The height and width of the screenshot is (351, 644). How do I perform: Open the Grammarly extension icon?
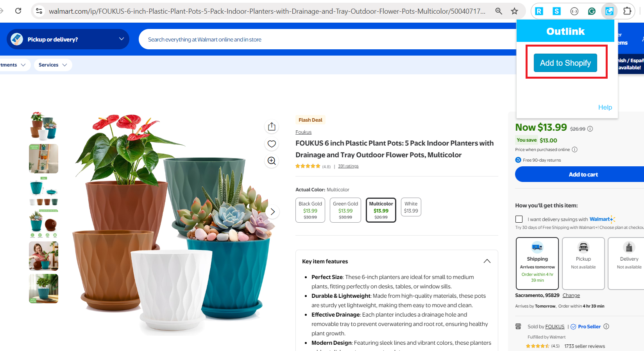pyautogui.click(x=592, y=11)
